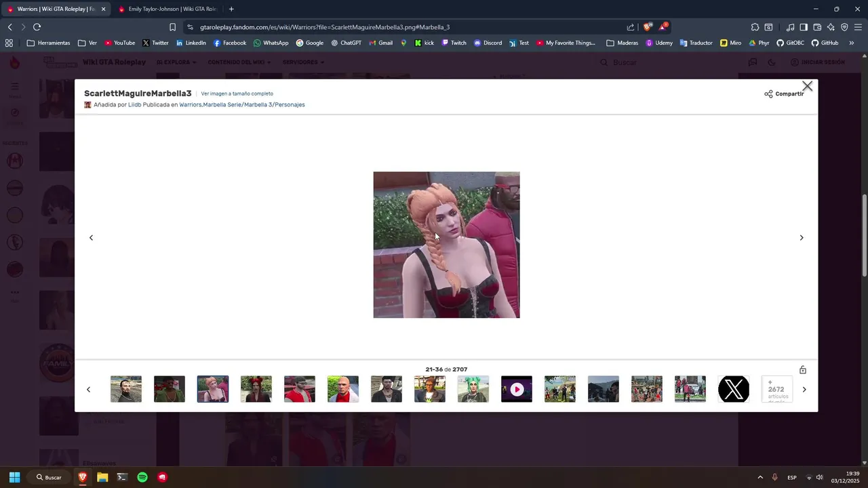Image resolution: width=868 pixels, height=488 pixels.
Task: Open the Ver bookmarks folder
Action: (87, 43)
